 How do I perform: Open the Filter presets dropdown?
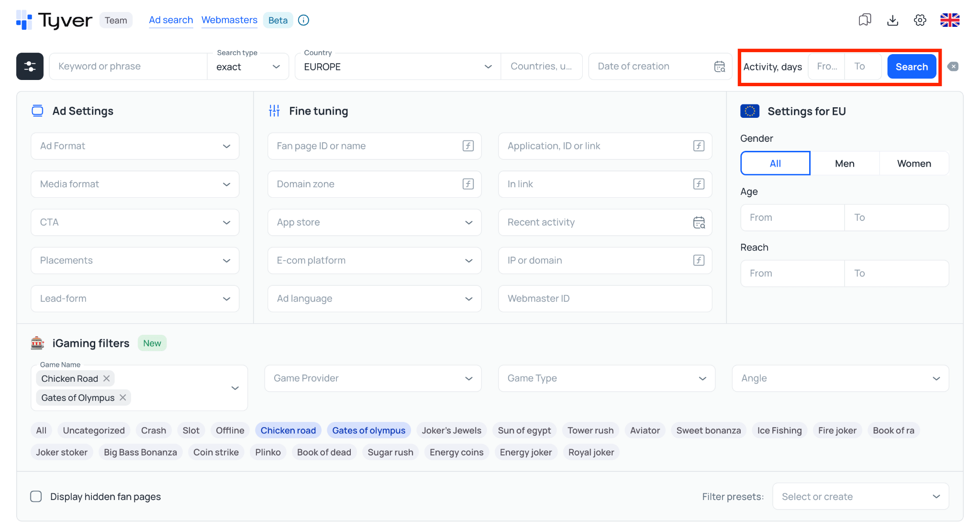860,496
